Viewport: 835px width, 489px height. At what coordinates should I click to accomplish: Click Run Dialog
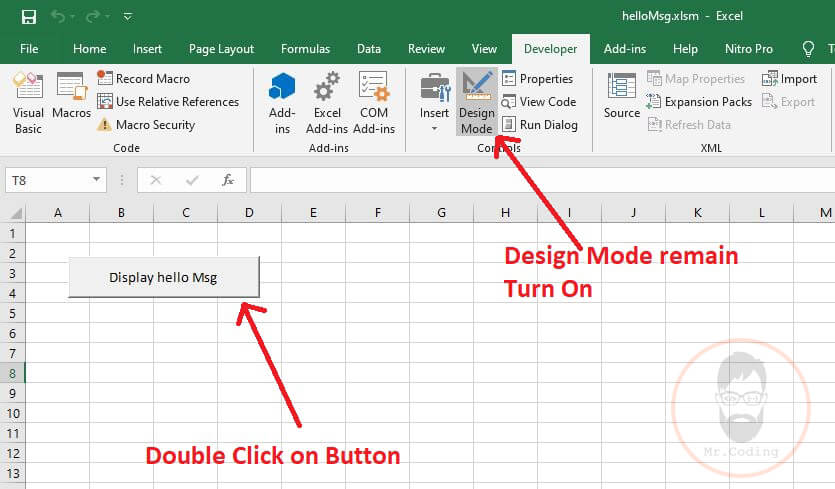[x=540, y=125]
